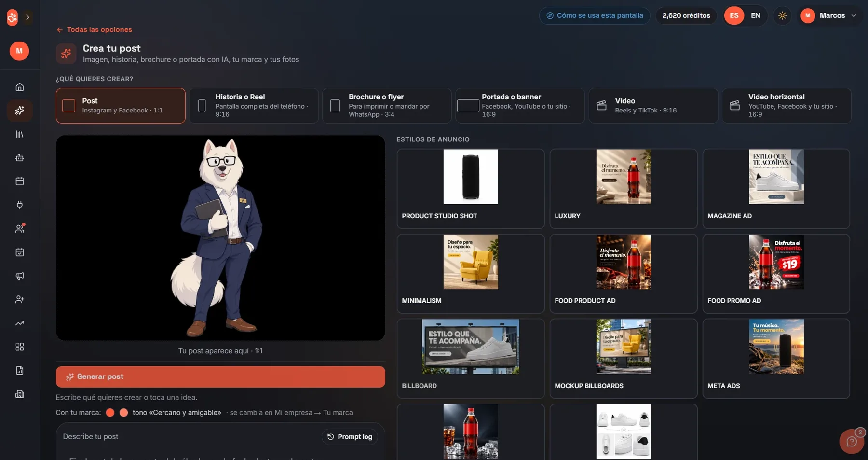
Task: Choose the Product Studio Shot ad style
Action: tap(471, 189)
